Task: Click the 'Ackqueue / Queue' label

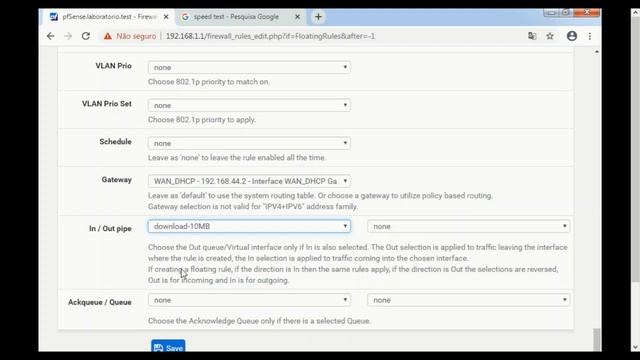Action: point(100,302)
